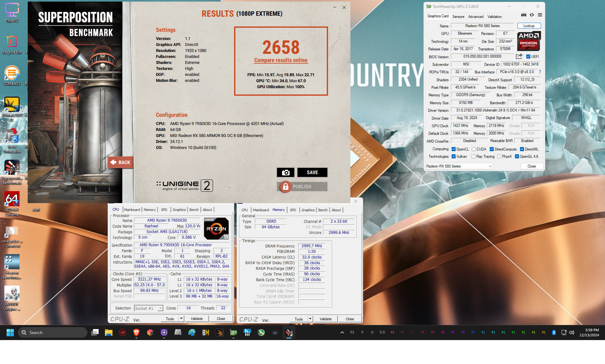This screenshot has height=364, width=605.
Task: Click the BIOS export share icon in GPU-Z
Action: coord(519,56)
